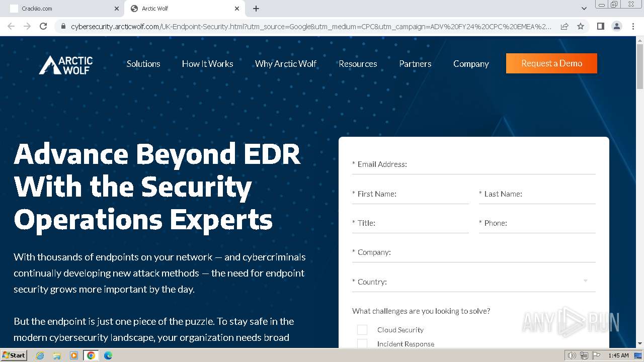Switch to the Arctic Wolf tab
This screenshot has height=362, width=644.
pos(185,9)
